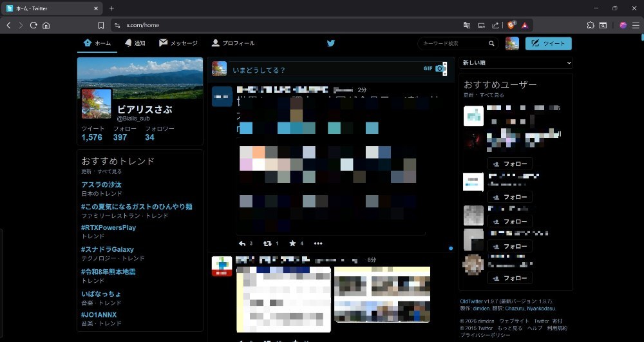Open the three-dots menu on first tweet
This screenshot has height=342, width=644.
tap(318, 243)
